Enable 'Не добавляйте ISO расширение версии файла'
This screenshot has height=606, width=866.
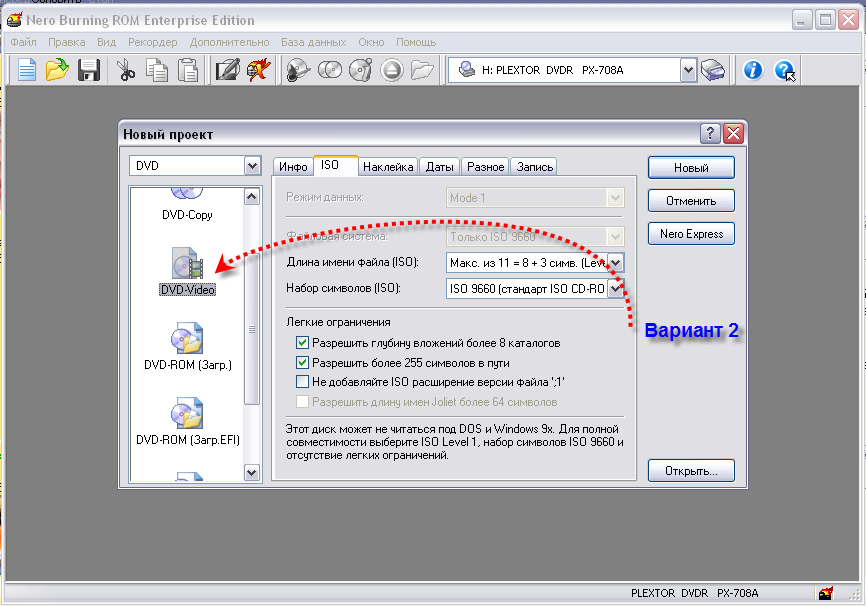point(303,382)
